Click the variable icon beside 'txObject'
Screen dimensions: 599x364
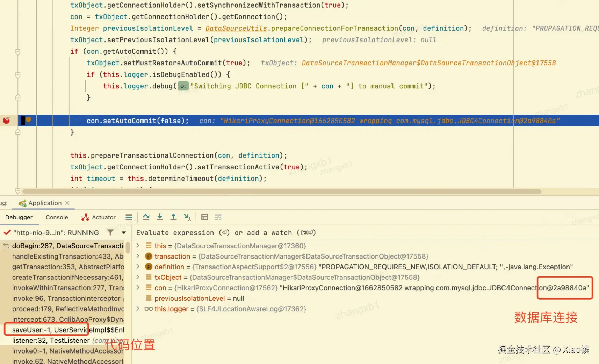tap(149, 277)
